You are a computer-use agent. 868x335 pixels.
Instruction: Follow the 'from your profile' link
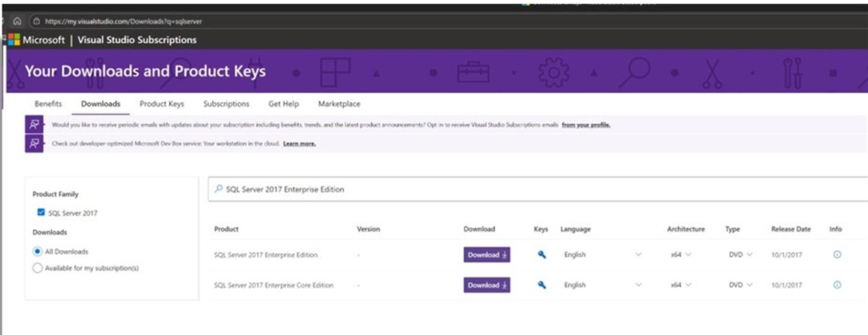586,125
